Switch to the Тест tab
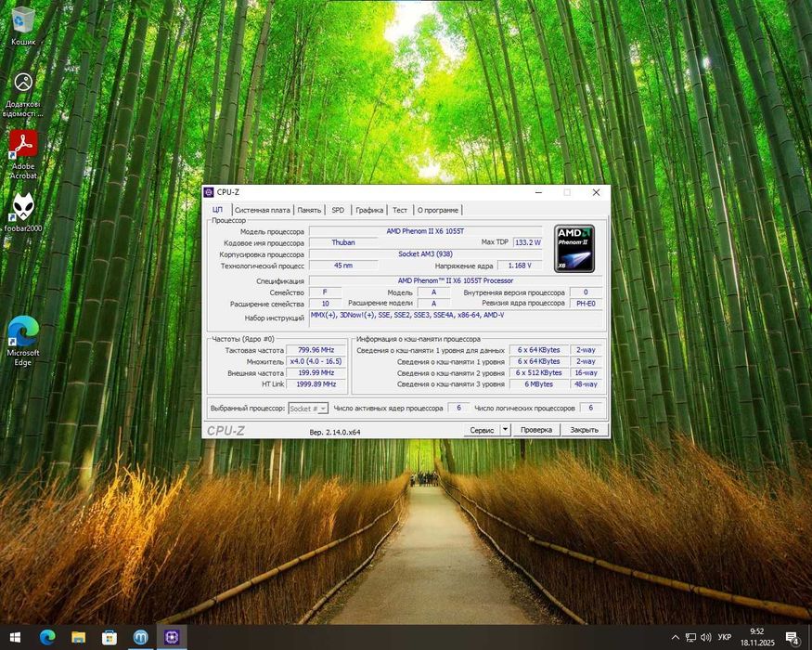The image size is (812, 650). (x=400, y=210)
